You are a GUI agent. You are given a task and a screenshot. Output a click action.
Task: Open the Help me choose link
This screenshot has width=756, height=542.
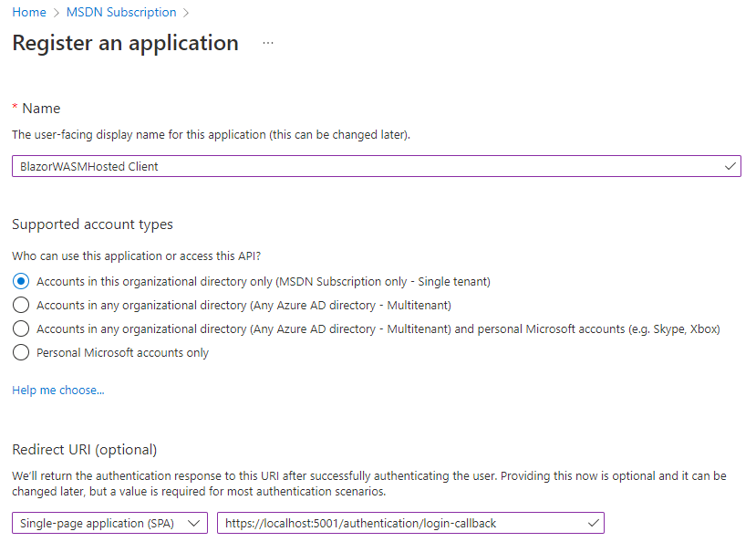click(x=58, y=391)
